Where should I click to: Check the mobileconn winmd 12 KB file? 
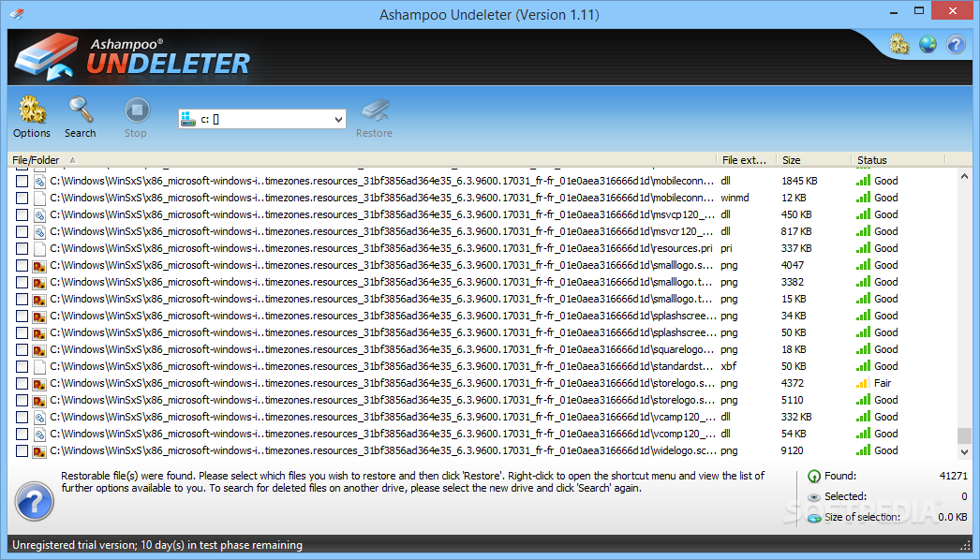click(22, 199)
